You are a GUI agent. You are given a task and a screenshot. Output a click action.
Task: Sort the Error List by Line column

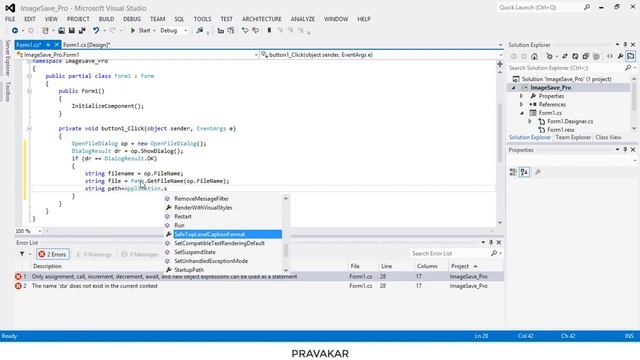point(387,266)
